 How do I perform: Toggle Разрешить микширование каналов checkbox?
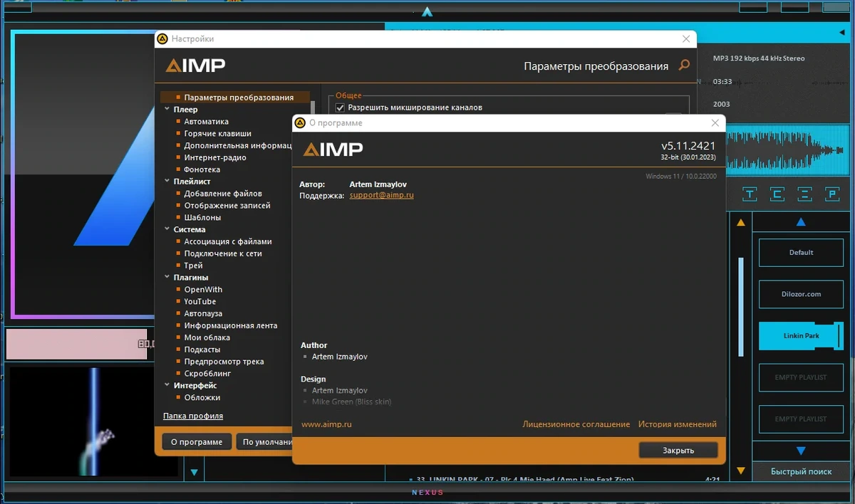[x=340, y=107]
